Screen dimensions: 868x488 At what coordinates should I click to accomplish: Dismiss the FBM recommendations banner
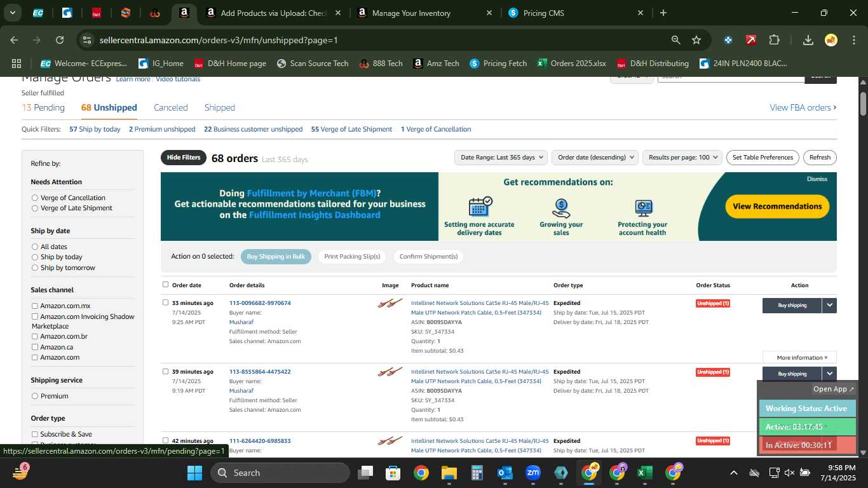pos(817,179)
